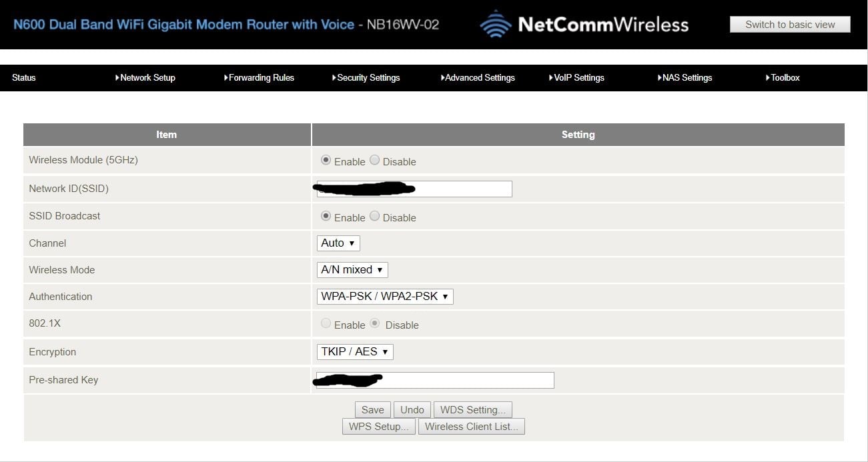Click the "Channel" row label

coord(47,243)
